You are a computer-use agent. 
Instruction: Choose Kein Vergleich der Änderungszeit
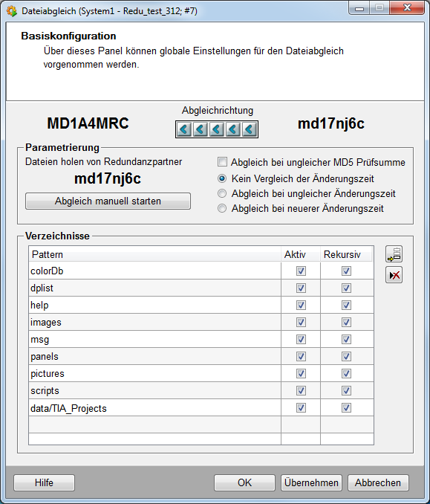(x=222, y=178)
